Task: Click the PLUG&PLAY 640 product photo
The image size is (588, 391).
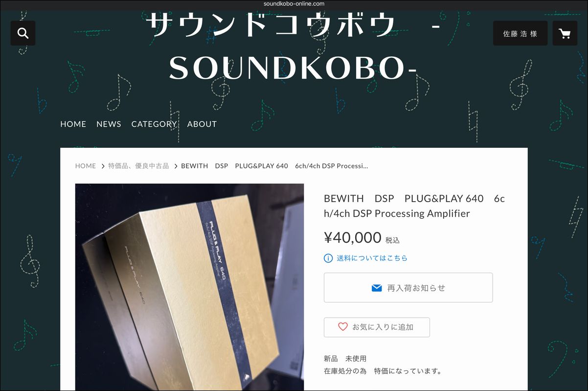Action: point(189,287)
